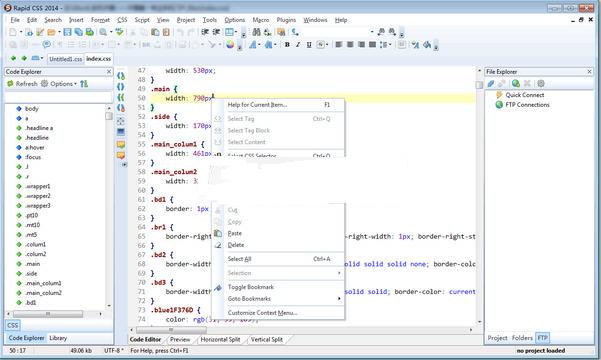Select .headline a in Code Explorer

[x=39, y=128]
